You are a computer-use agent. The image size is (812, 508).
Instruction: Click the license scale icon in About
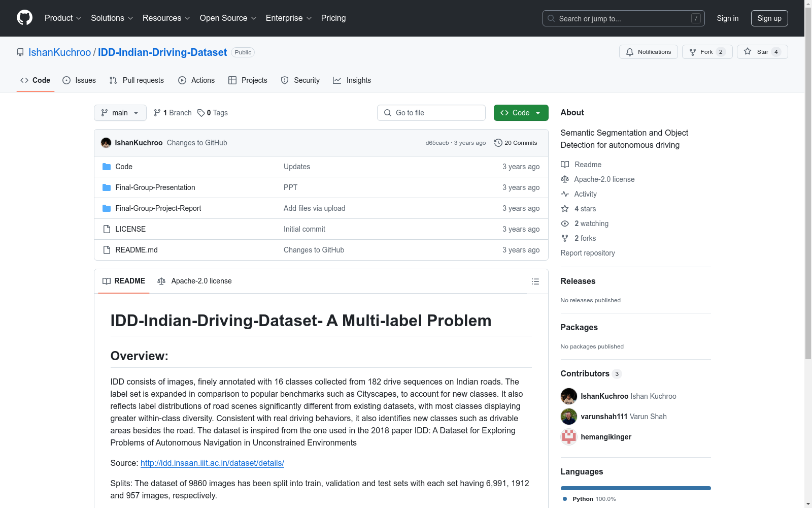click(x=565, y=179)
